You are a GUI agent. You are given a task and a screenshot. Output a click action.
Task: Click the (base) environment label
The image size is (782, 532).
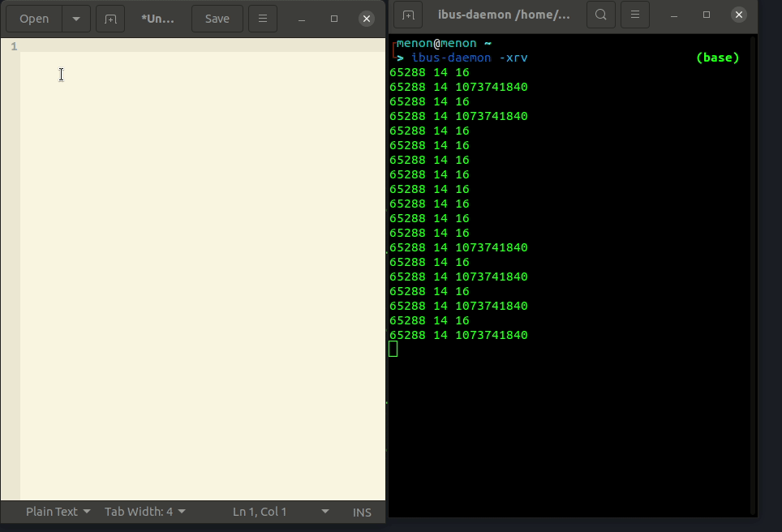[718, 58]
